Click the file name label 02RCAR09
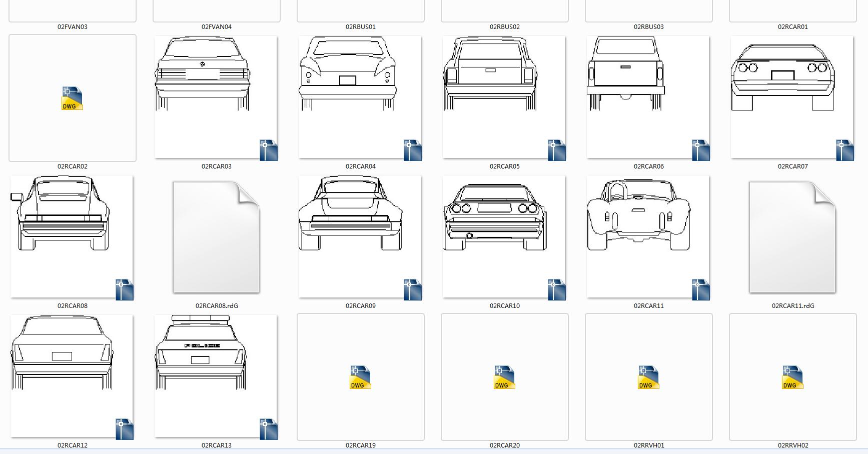This screenshot has height=454, width=868. click(x=361, y=306)
